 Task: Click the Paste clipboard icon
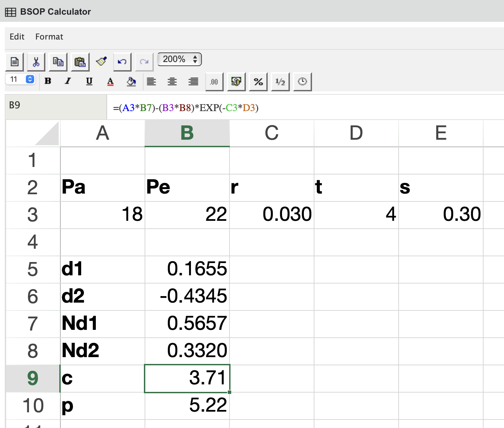(x=80, y=62)
